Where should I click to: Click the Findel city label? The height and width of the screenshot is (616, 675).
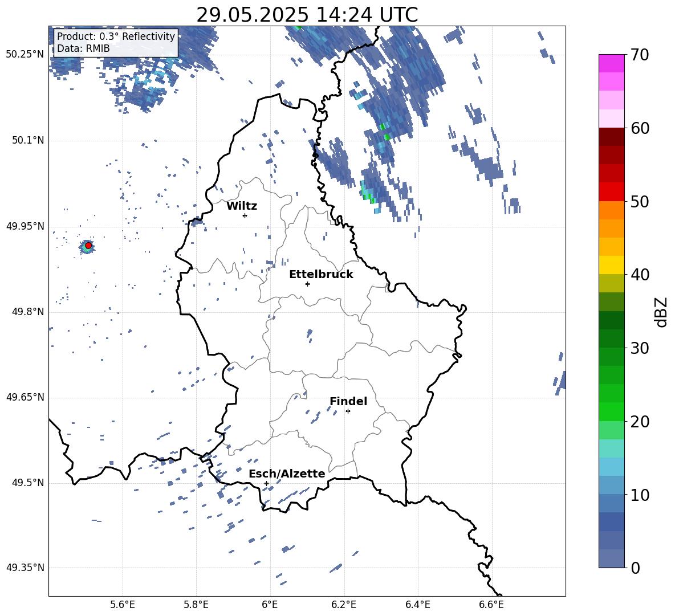point(348,401)
